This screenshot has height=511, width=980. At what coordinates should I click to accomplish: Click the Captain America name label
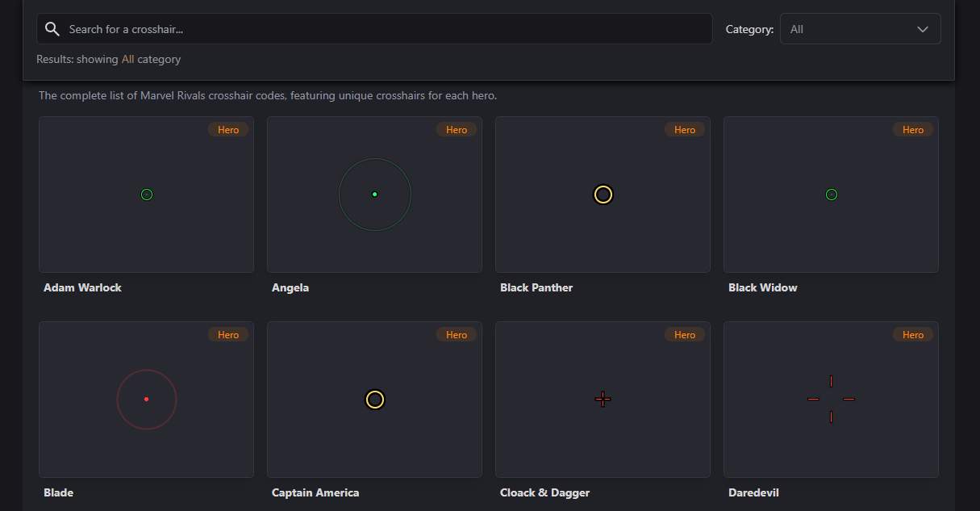point(315,492)
